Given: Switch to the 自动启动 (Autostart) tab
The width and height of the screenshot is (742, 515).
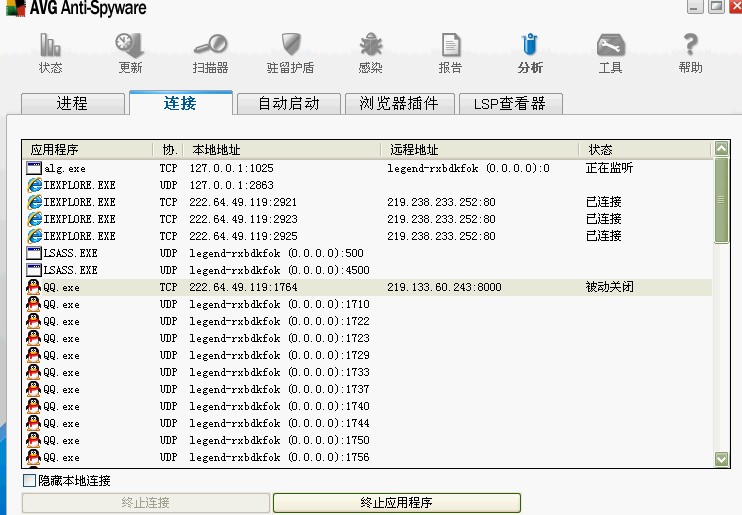Looking at the screenshot, I should point(289,104).
